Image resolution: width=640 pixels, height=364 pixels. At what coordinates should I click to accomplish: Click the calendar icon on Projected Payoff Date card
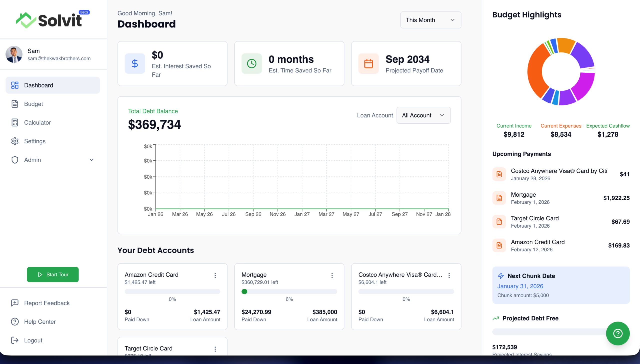click(x=368, y=63)
